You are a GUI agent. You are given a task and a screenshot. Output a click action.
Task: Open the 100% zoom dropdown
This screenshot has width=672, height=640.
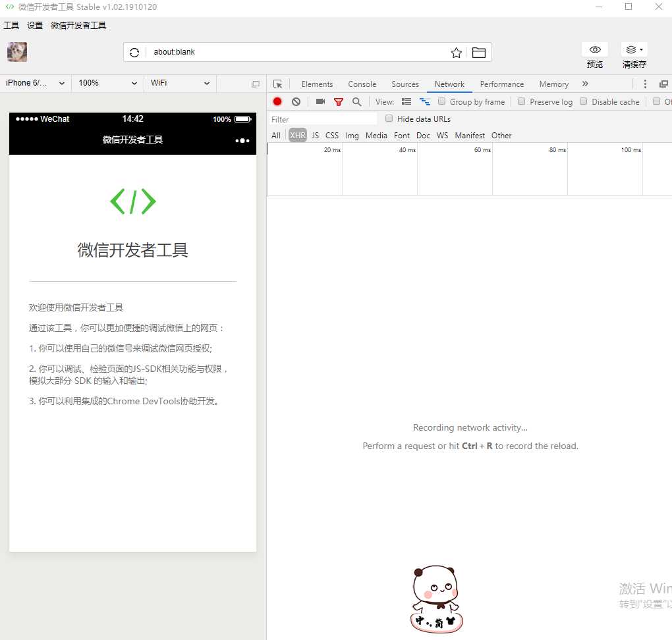pyautogui.click(x=107, y=83)
